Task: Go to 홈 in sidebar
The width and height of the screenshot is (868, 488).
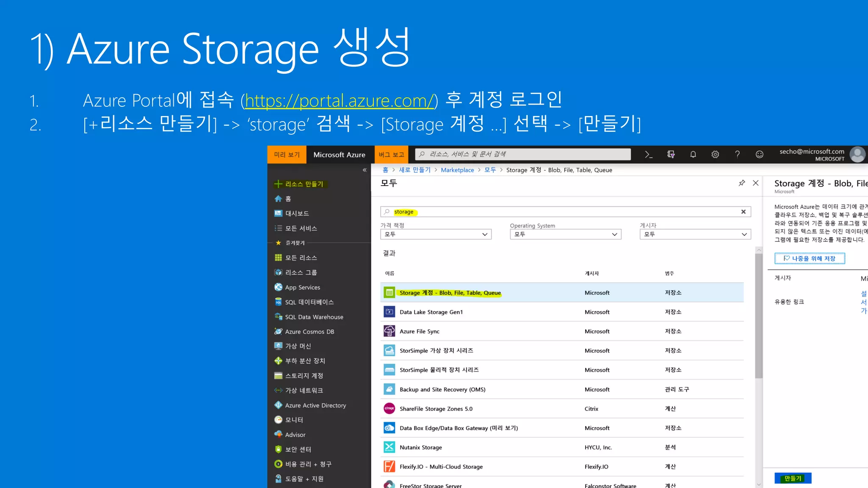Action: point(283,199)
